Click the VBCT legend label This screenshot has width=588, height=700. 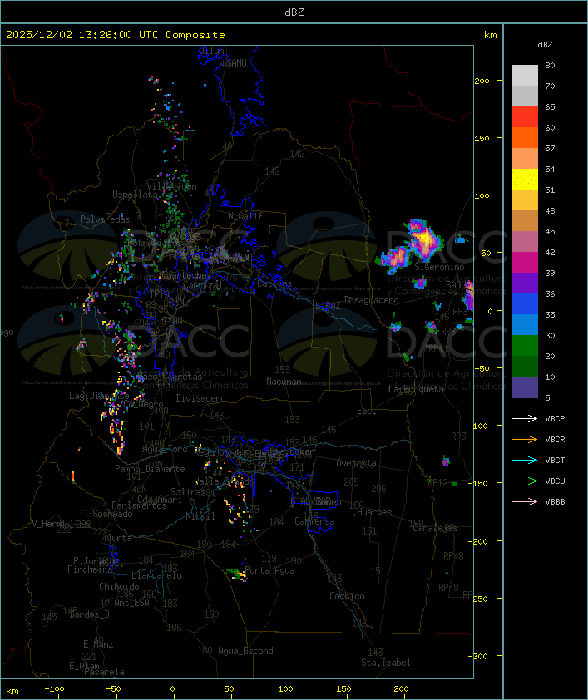pos(555,460)
